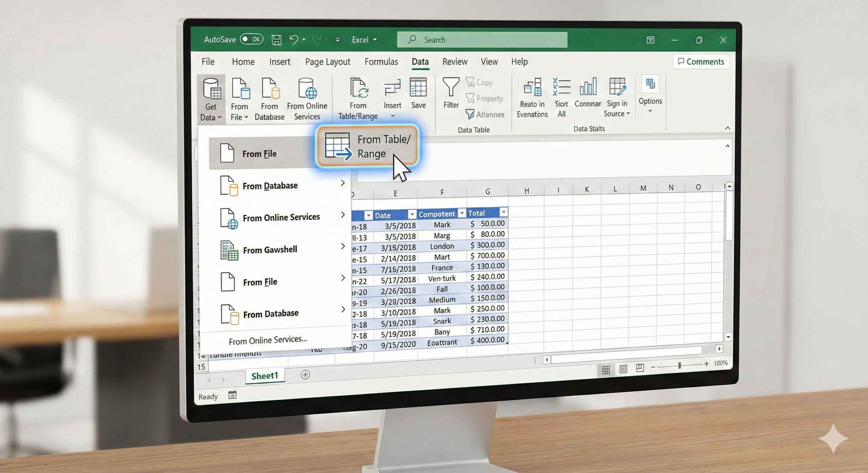Image resolution: width=868 pixels, height=473 pixels.
Task: Click the zoom slider handle
Action: click(x=679, y=365)
